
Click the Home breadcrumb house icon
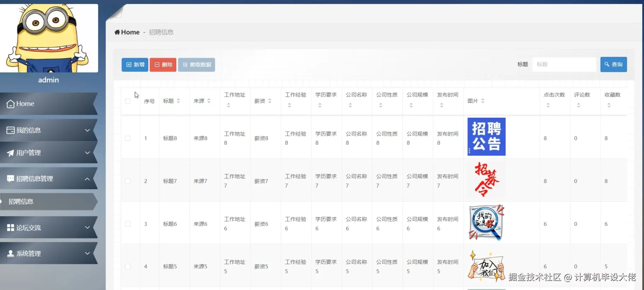tap(117, 32)
